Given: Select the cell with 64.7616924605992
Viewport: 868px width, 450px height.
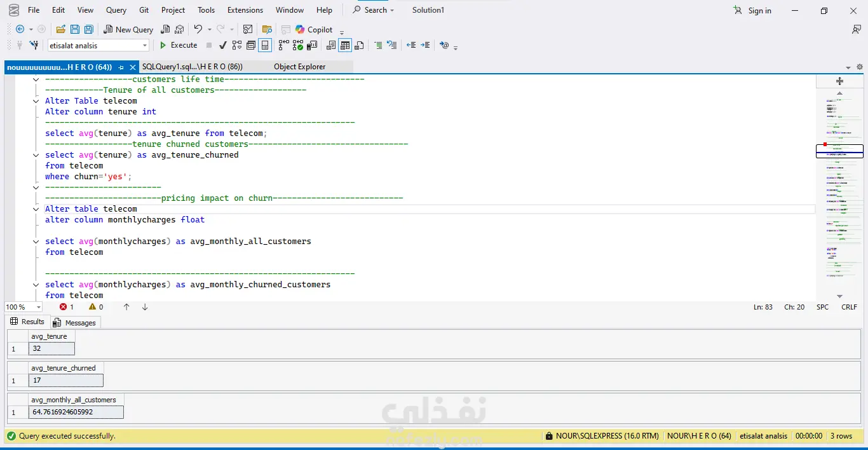Looking at the screenshot, I should (x=76, y=412).
